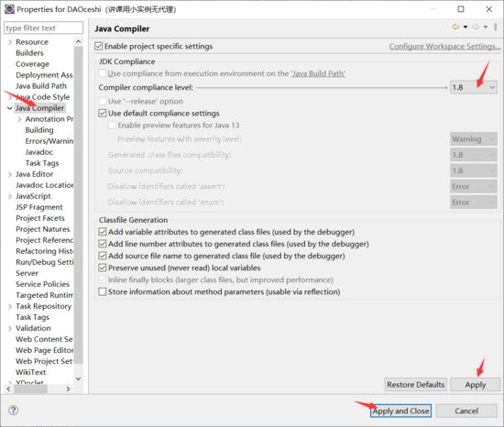Open Compiler compliance level dropdown
The image size is (504, 427).
474,87
